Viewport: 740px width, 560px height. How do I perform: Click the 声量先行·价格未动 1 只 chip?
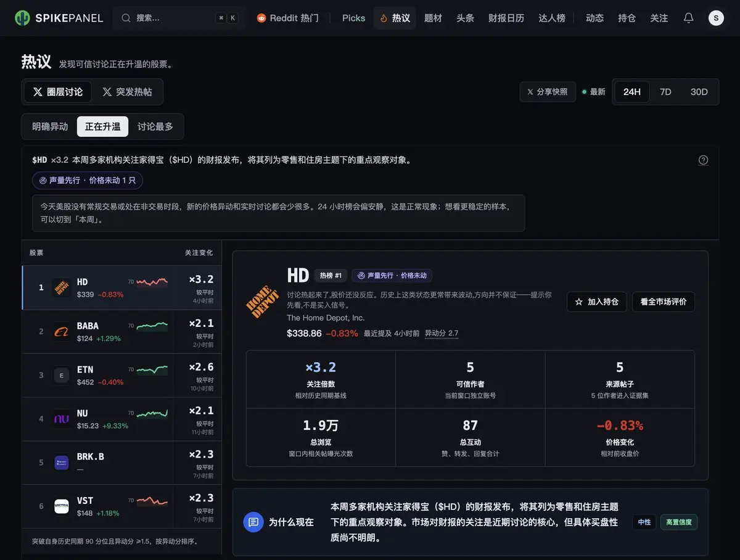click(88, 180)
